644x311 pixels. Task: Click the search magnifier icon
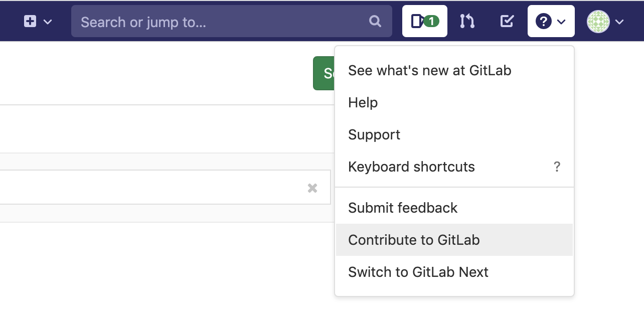coord(375,21)
